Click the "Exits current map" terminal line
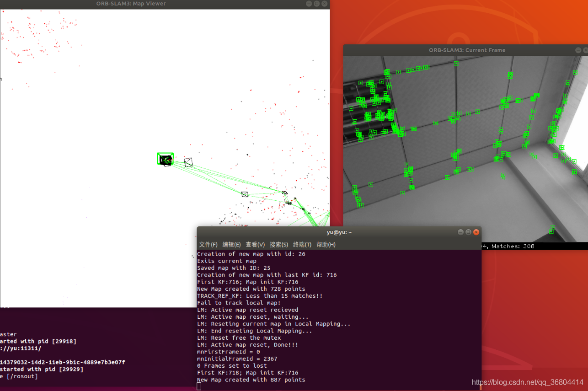This screenshot has height=391, width=588. point(227,261)
